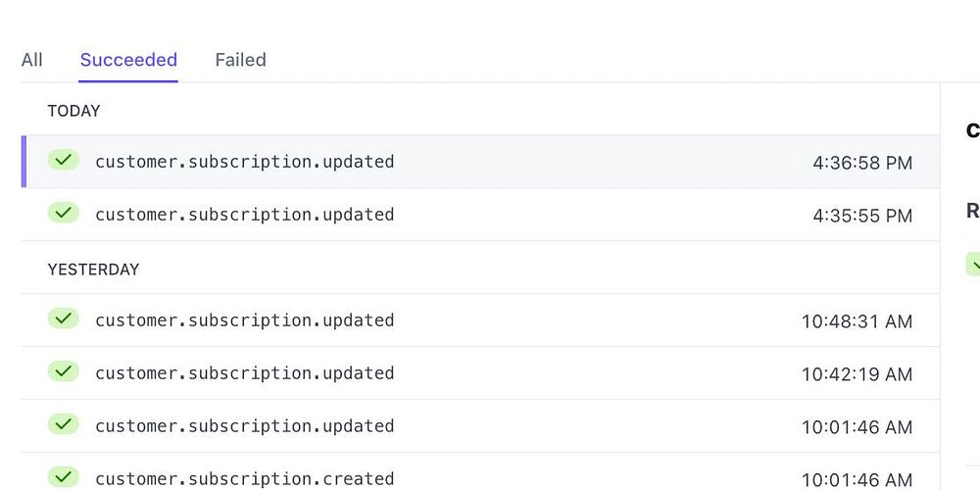
Task: Click the 4:36:58 PM timestamp
Action: click(861, 163)
